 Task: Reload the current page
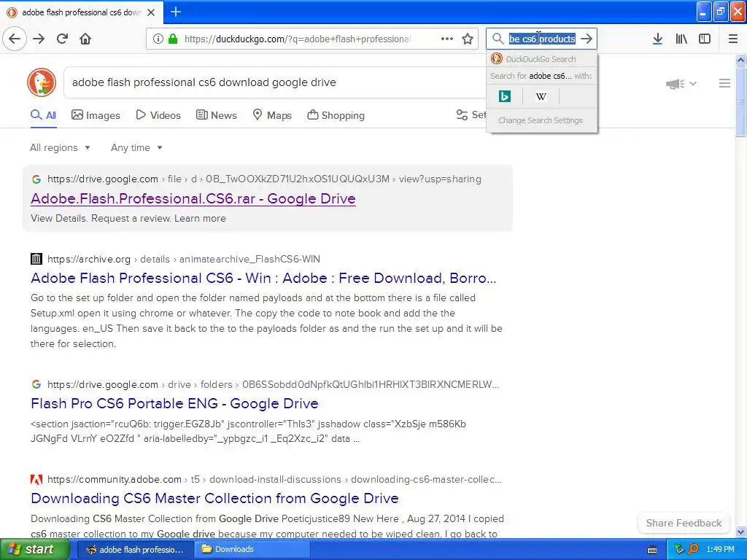(x=62, y=39)
